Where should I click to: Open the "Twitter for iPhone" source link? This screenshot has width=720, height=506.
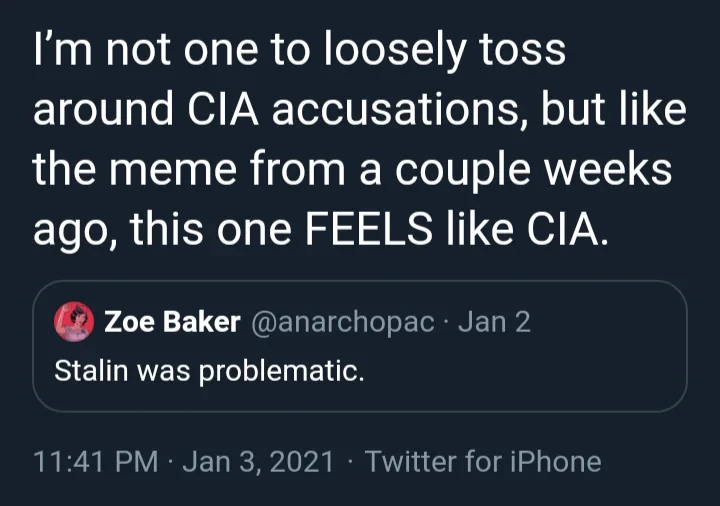tap(483, 461)
